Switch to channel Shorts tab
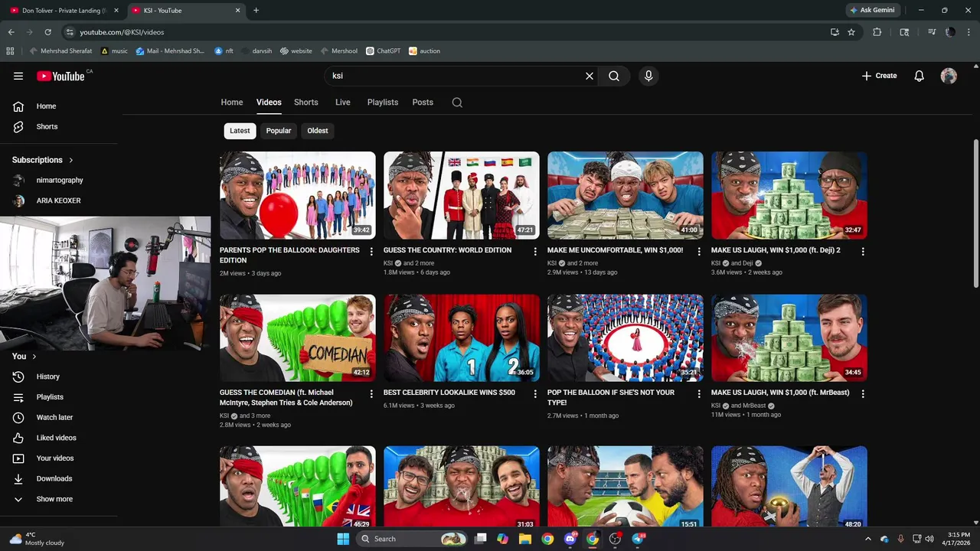 point(306,103)
